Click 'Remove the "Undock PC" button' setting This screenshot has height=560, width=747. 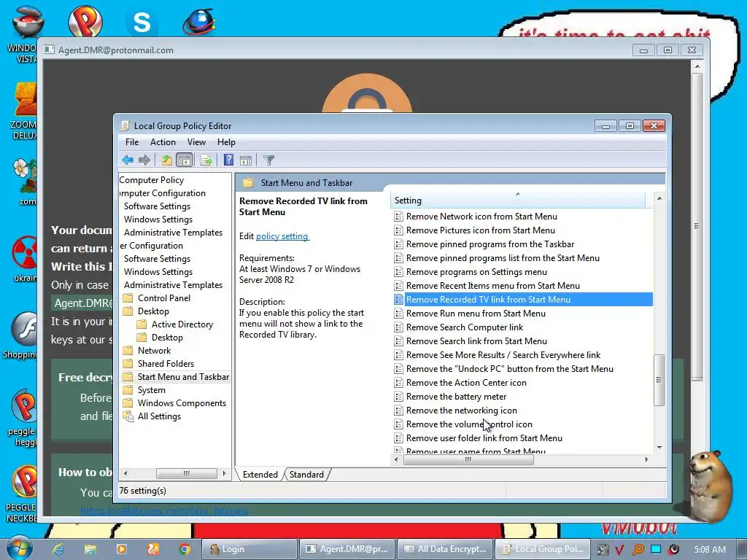(x=510, y=369)
